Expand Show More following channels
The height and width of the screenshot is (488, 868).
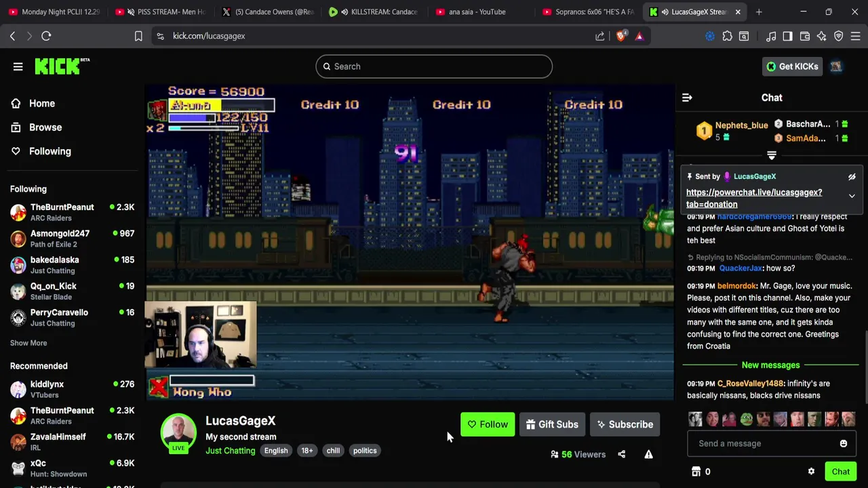(x=28, y=343)
